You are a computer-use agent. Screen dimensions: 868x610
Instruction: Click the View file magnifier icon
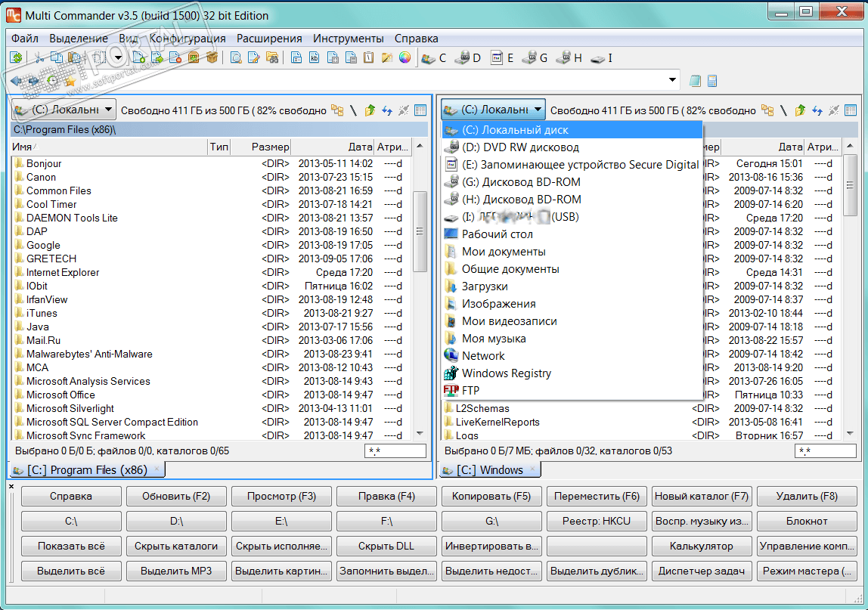[236, 57]
